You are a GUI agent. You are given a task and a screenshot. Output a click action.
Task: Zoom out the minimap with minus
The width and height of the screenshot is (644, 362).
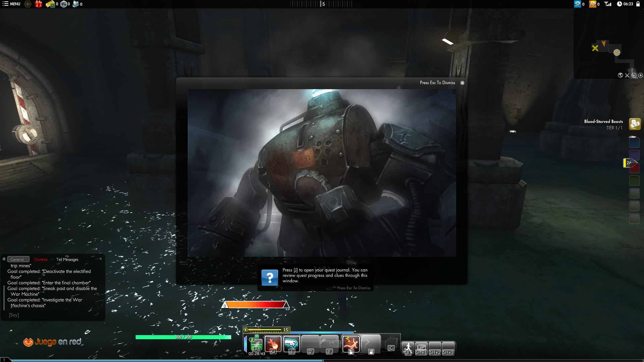[x=634, y=75]
